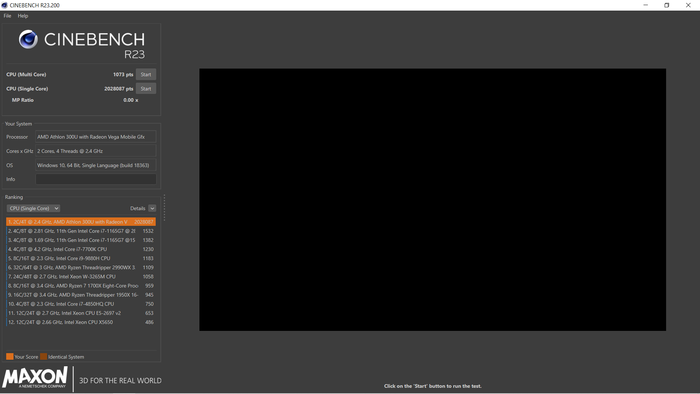The height and width of the screenshot is (394, 700).
Task: Click the MAXON logo at bottom left
Action: point(35,377)
